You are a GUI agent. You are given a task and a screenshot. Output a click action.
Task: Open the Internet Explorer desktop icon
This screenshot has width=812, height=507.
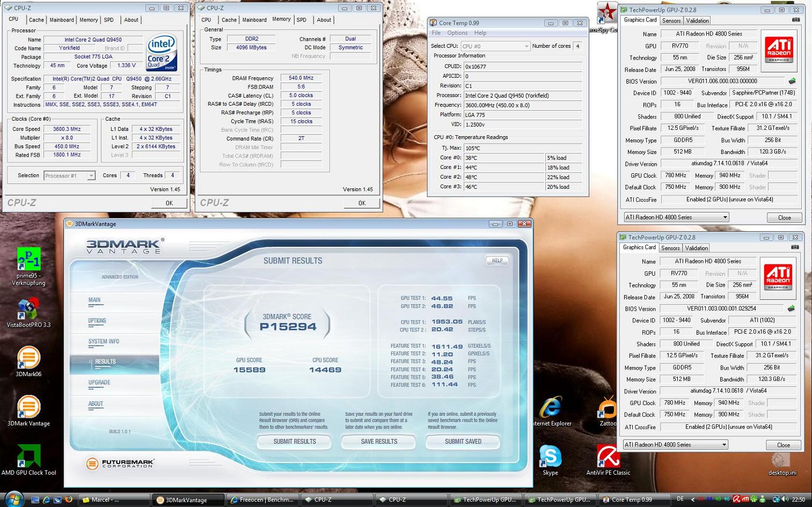click(551, 412)
